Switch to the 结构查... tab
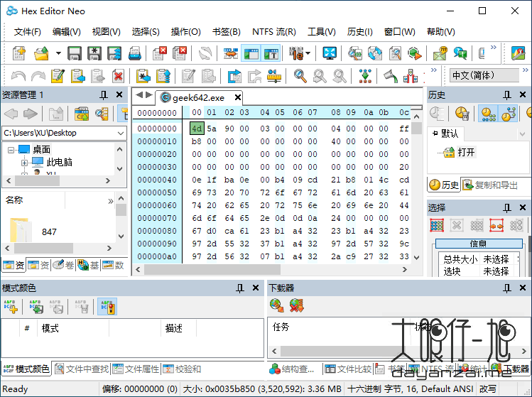 tap(292, 369)
